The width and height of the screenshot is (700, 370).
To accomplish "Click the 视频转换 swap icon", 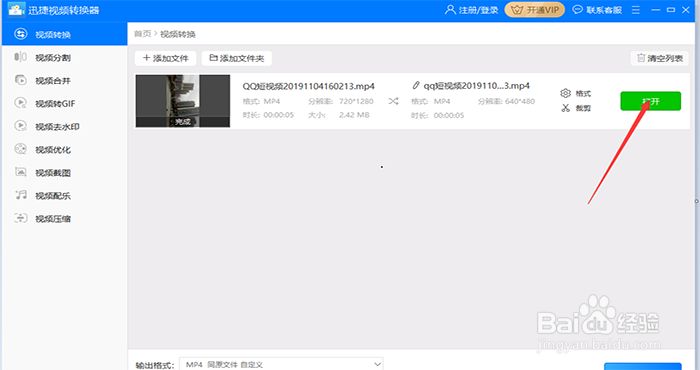I will [x=21, y=34].
